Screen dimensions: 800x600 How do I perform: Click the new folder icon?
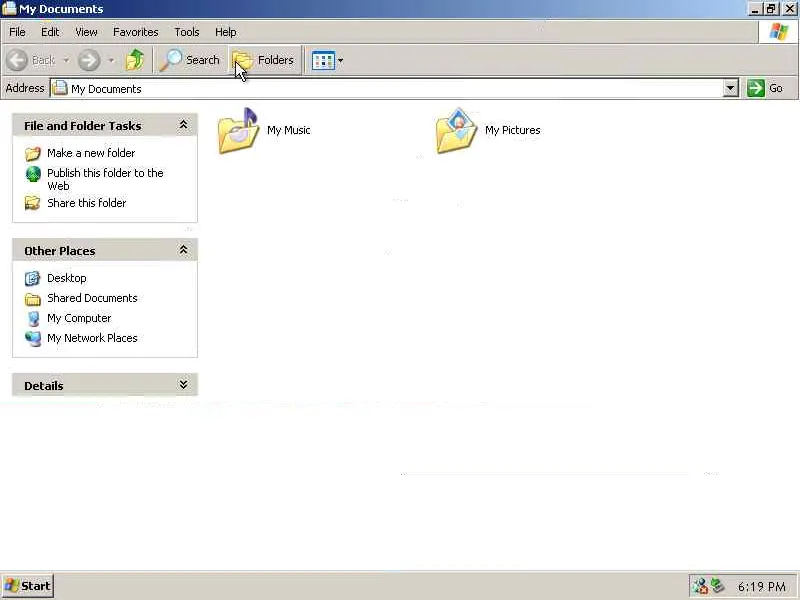point(33,154)
